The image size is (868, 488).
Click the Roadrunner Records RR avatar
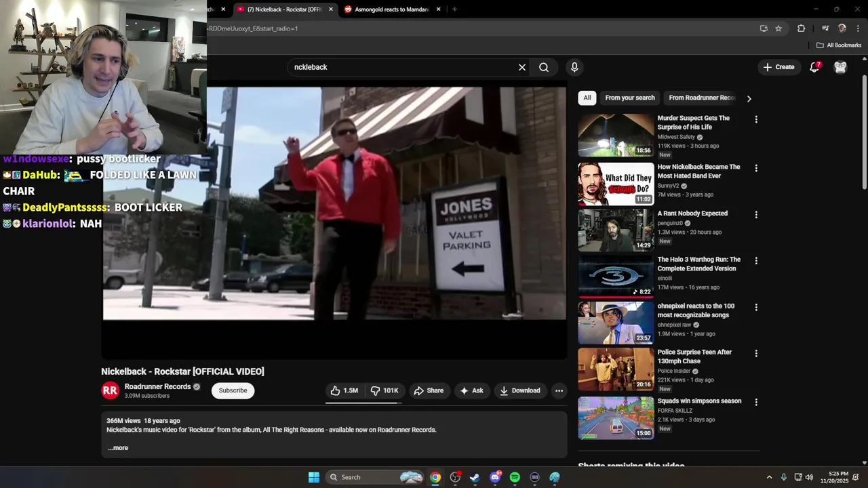(x=111, y=390)
